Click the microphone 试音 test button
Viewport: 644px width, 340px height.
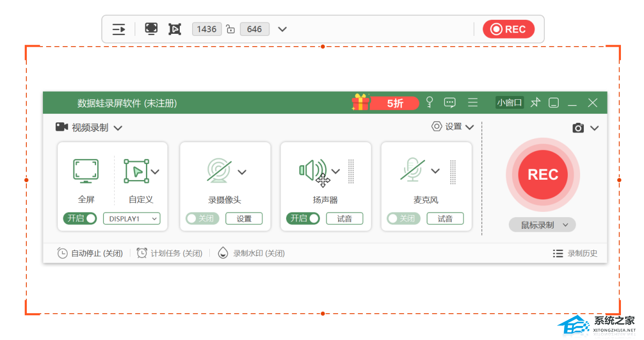[x=445, y=218]
